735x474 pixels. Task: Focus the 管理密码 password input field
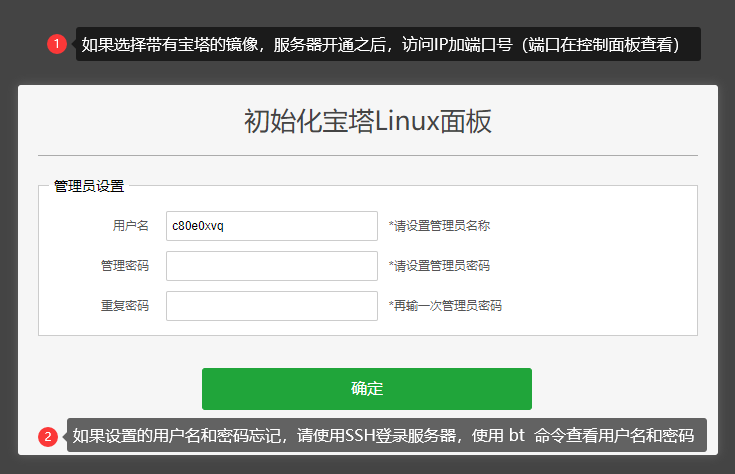pos(272,266)
